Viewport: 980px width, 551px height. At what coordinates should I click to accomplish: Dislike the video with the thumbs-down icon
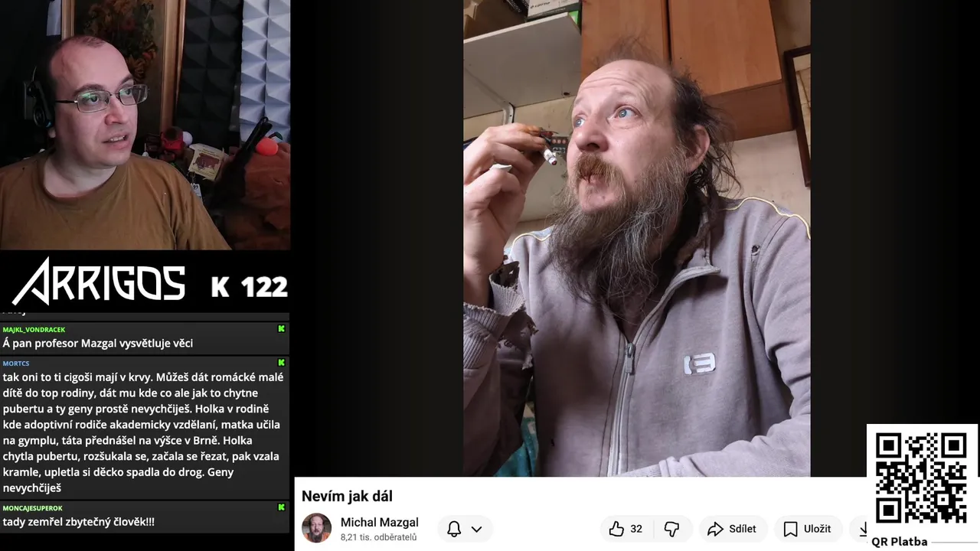(x=671, y=529)
